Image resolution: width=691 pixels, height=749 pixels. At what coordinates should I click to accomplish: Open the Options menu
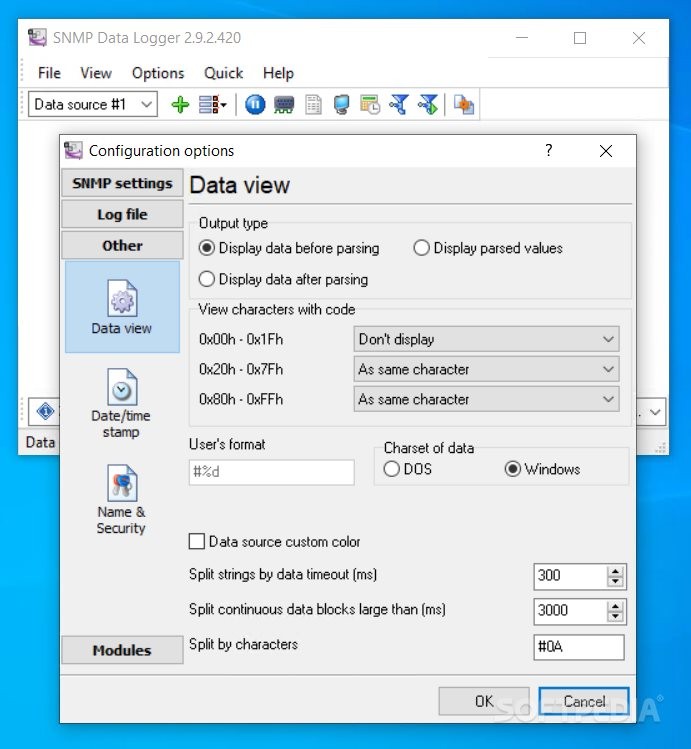tap(158, 73)
